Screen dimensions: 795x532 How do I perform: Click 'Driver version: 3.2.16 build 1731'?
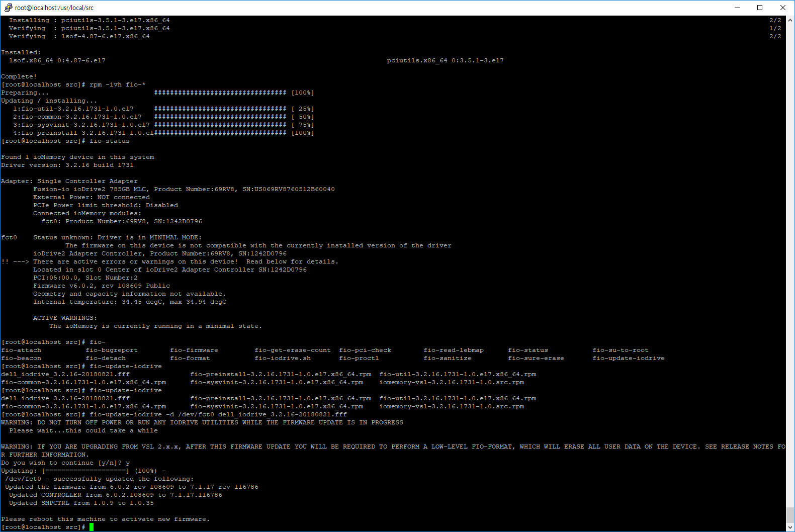(67, 165)
